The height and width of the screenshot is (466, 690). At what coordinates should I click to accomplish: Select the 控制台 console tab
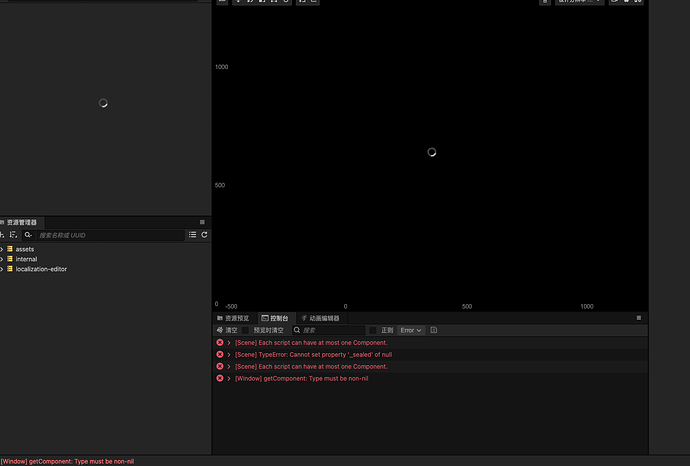[275, 318]
